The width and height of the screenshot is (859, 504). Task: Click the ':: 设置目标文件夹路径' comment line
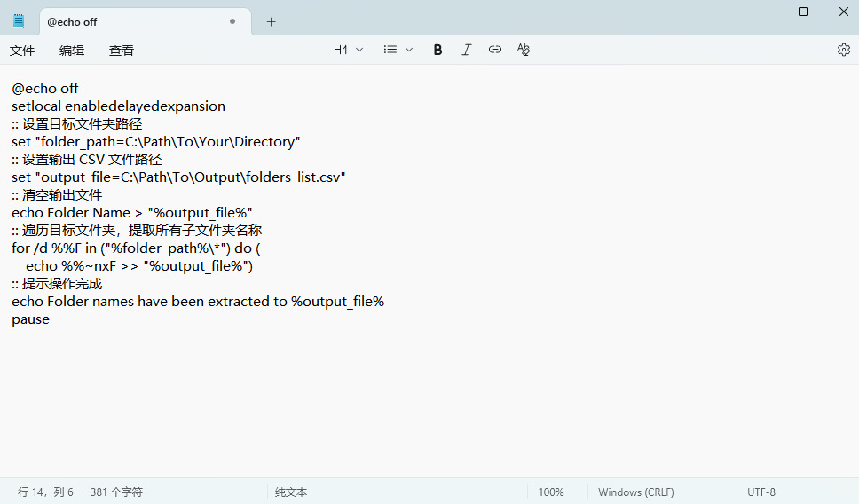point(76,124)
